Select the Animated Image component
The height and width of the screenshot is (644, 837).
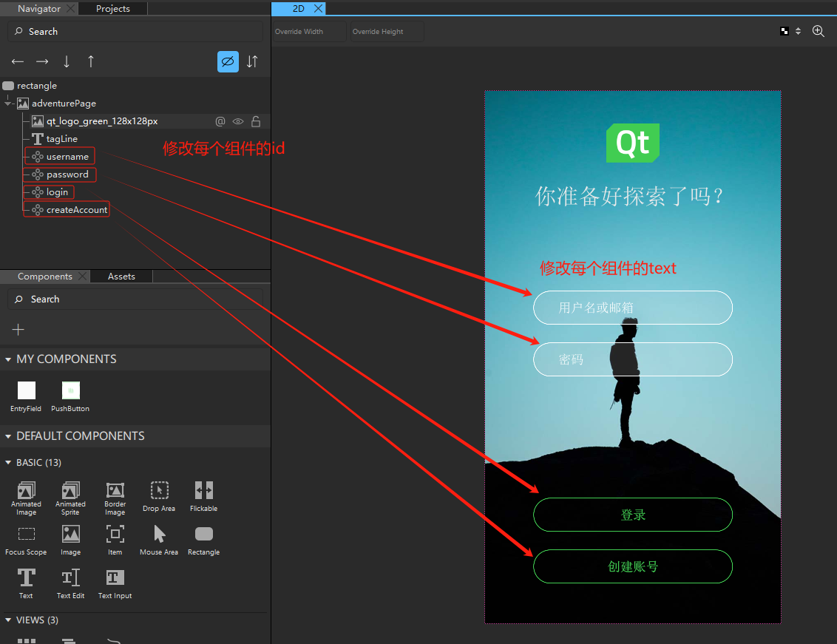(26, 498)
